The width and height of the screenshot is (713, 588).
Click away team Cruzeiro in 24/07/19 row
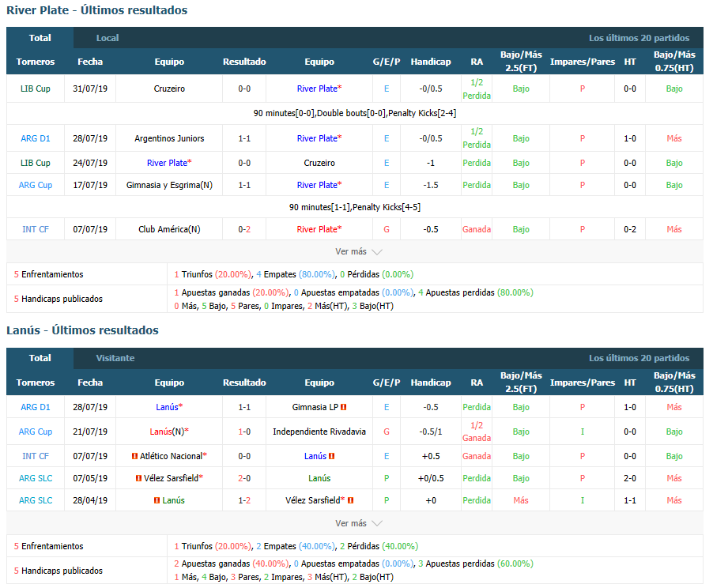319,163
